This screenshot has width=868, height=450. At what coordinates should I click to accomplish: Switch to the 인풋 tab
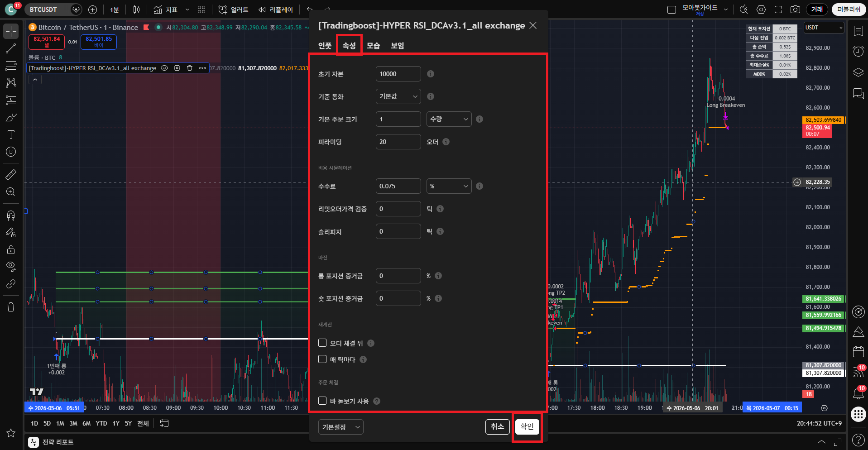click(325, 46)
